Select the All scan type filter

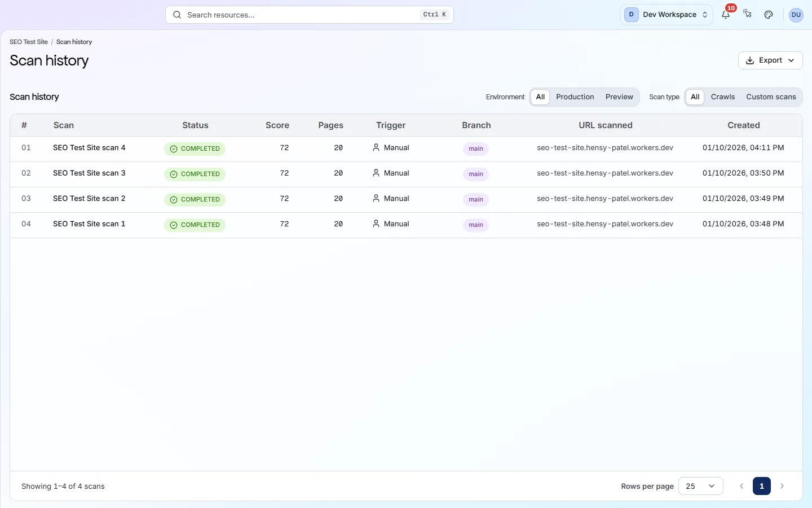(695, 97)
